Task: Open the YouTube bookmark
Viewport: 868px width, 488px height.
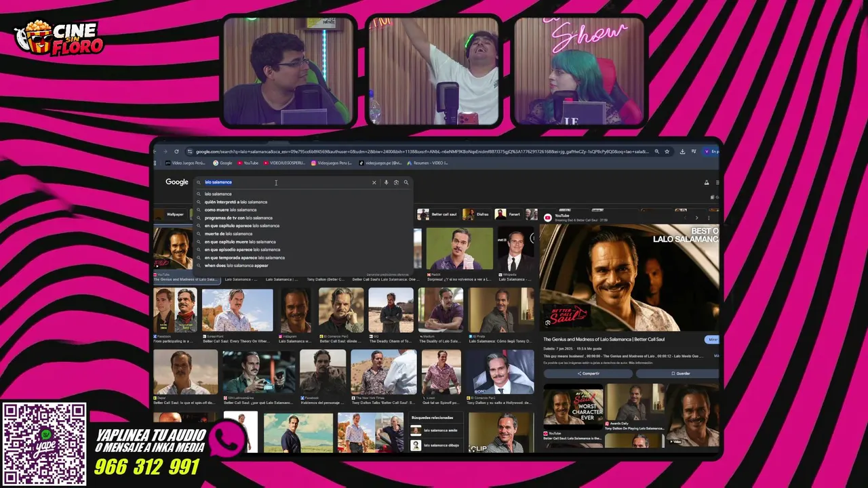Action: click(248, 163)
